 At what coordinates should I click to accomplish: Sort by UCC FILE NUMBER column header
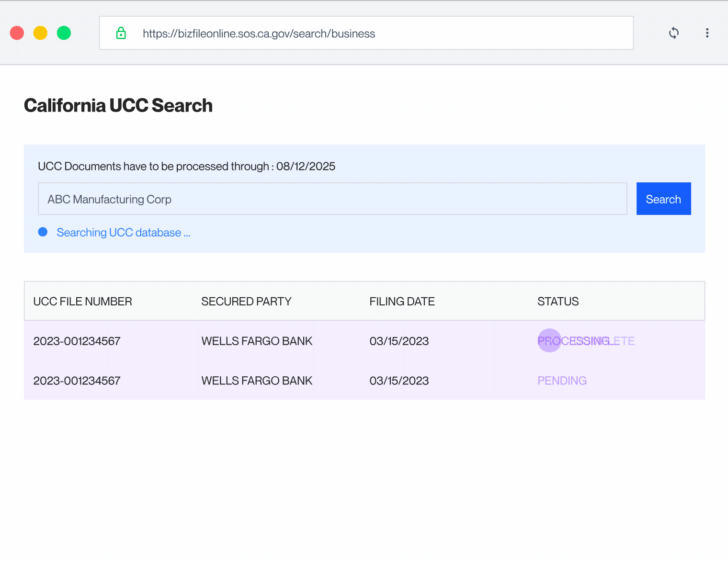(x=82, y=302)
